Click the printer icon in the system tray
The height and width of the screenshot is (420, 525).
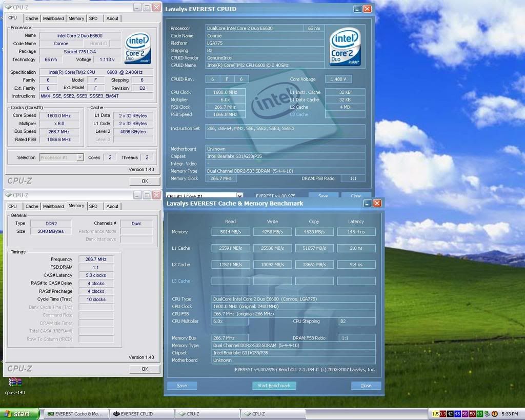486,413
